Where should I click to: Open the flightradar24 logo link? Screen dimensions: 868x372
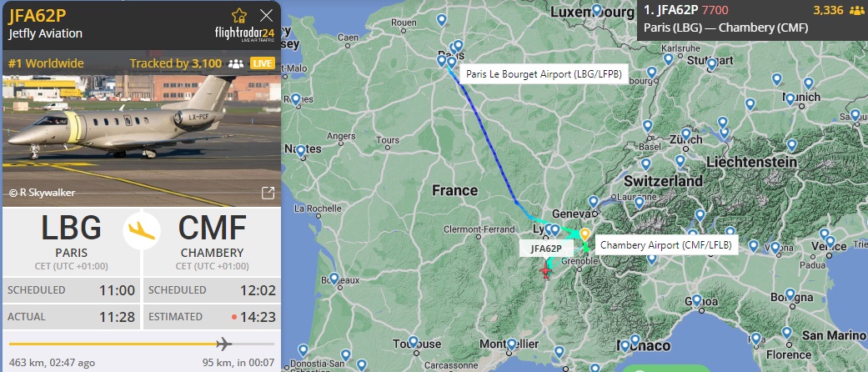244,33
